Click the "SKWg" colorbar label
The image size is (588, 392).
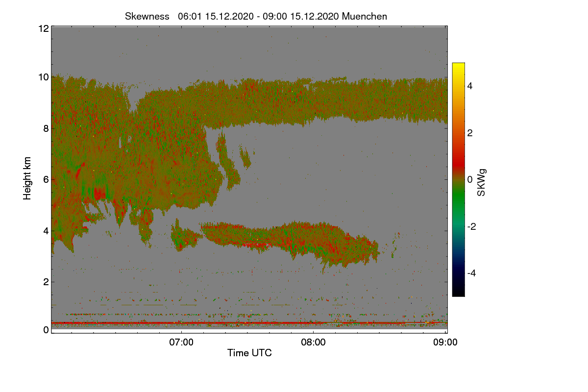[482, 182]
